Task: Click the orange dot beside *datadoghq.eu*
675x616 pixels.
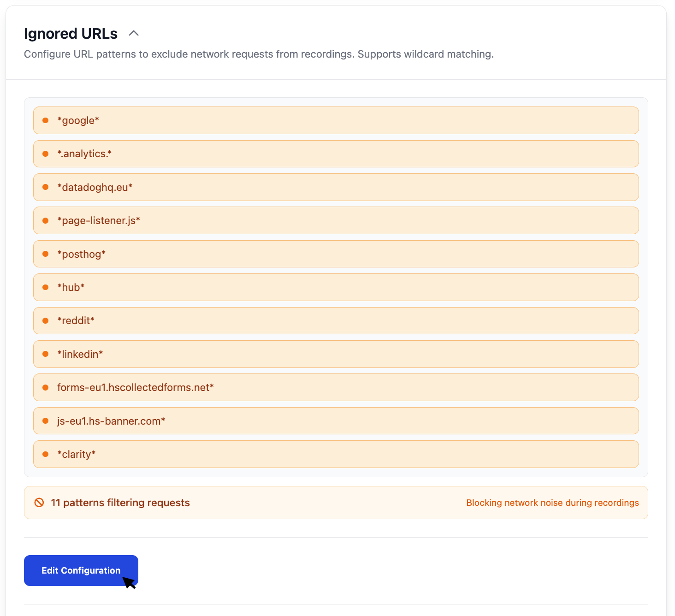Action: pos(46,187)
